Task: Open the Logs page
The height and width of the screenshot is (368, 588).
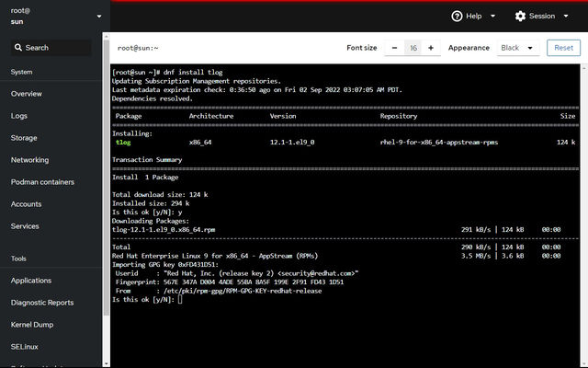Action: (19, 116)
